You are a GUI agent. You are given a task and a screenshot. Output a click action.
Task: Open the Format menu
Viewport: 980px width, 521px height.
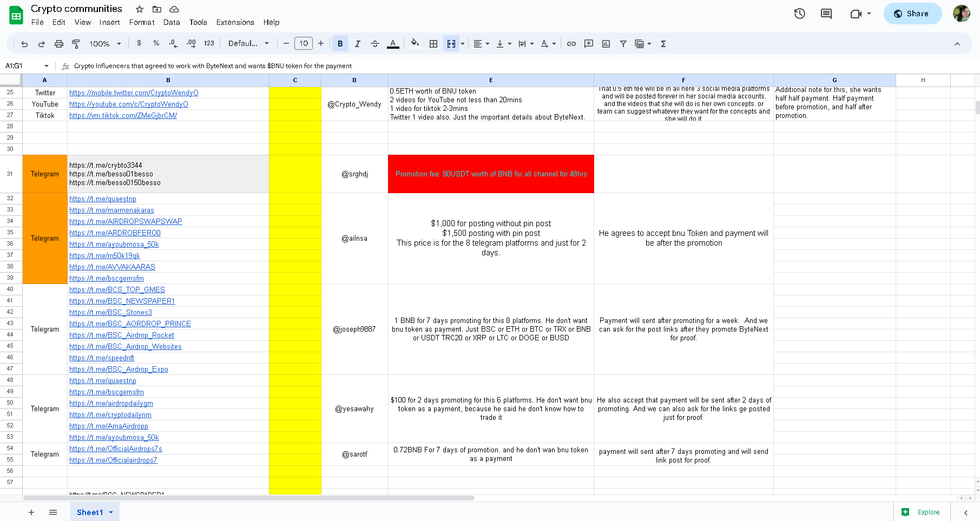pos(142,22)
